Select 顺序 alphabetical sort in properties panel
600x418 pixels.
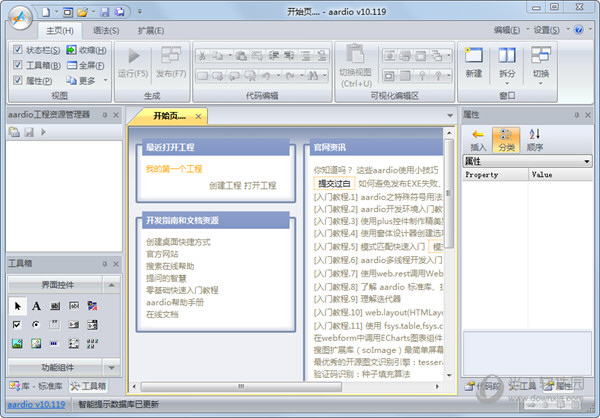[535, 140]
